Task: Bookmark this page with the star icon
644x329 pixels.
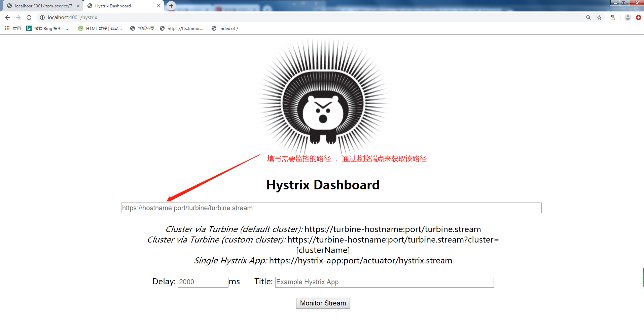Action: (x=599, y=17)
